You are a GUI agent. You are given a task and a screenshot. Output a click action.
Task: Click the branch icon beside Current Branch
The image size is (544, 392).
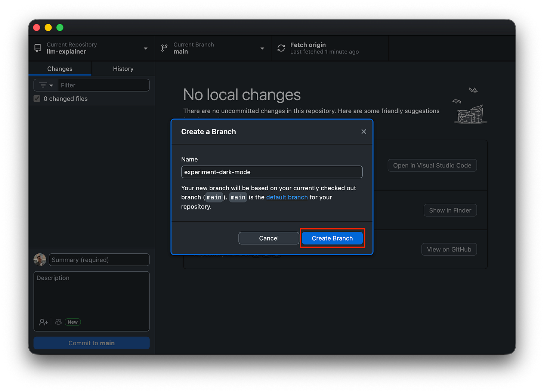coord(164,48)
